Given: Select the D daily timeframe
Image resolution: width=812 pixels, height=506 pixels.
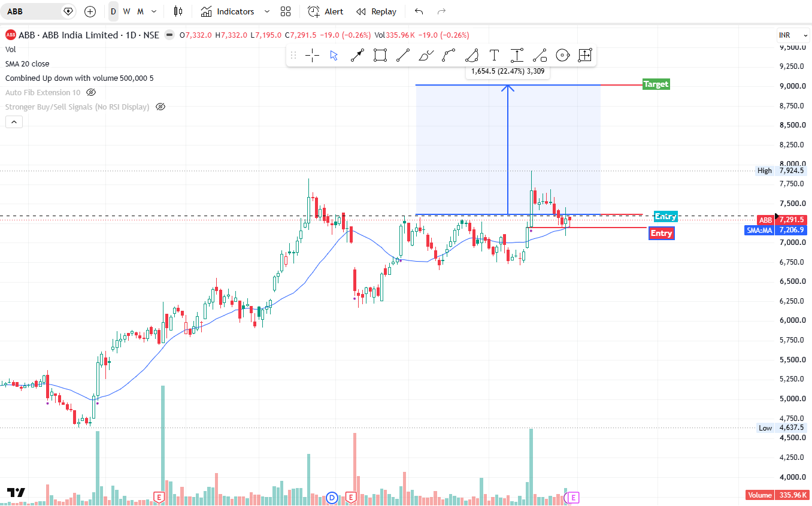Looking at the screenshot, I should pyautogui.click(x=114, y=11).
